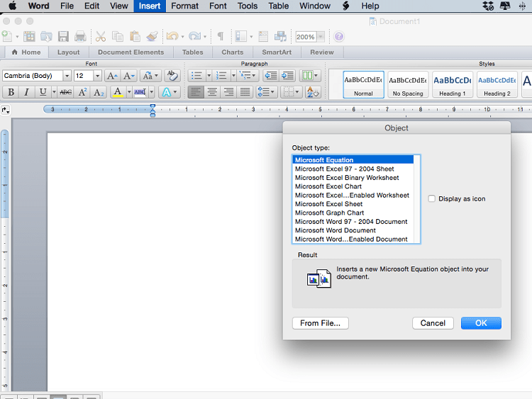Open the Apple menu

tap(13, 6)
